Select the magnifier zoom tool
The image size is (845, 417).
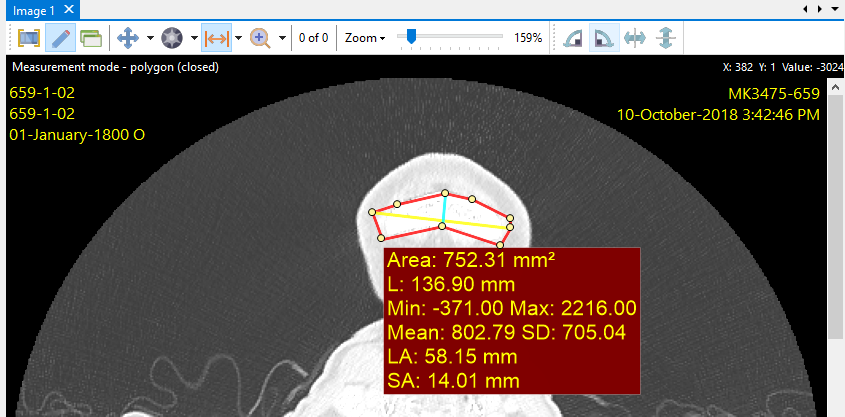(x=261, y=38)
